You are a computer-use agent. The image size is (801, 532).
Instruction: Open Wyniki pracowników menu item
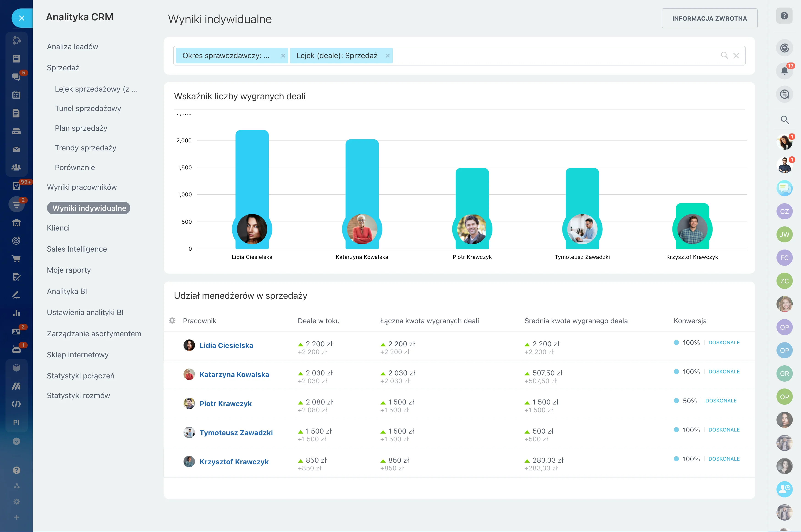pos(82,187)
